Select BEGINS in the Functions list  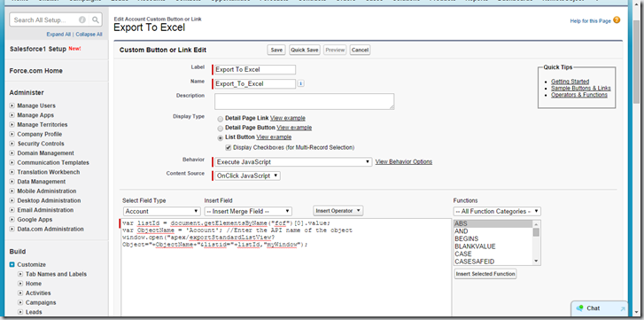pos(493,238)
